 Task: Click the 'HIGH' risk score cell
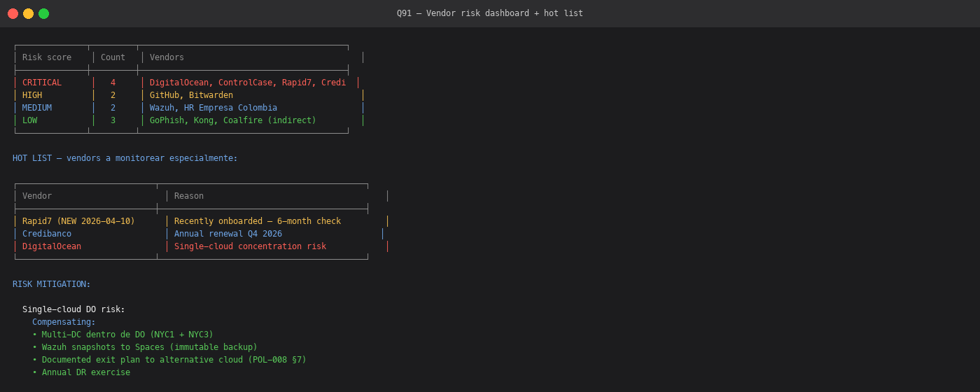click(32, 95)
